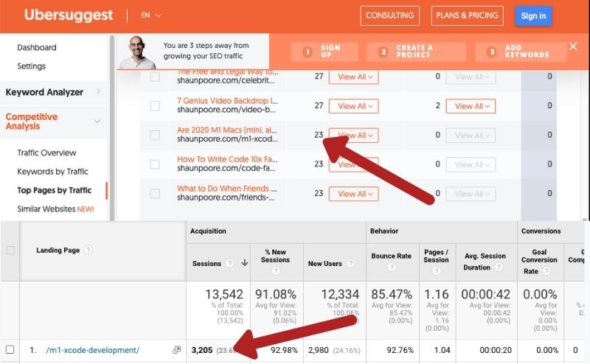
Task: Open Settings in the sidebar
Action: coord(31,66)
